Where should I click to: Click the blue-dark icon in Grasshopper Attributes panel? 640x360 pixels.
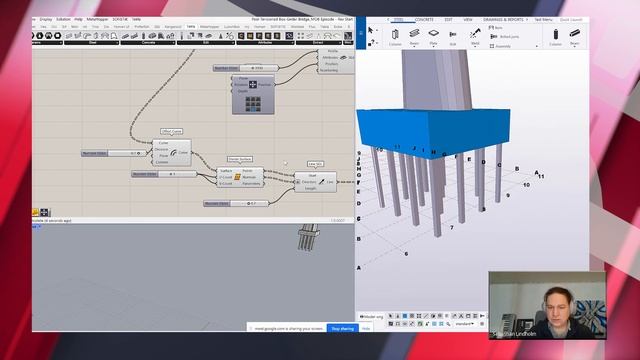click(x=289, y=36)
